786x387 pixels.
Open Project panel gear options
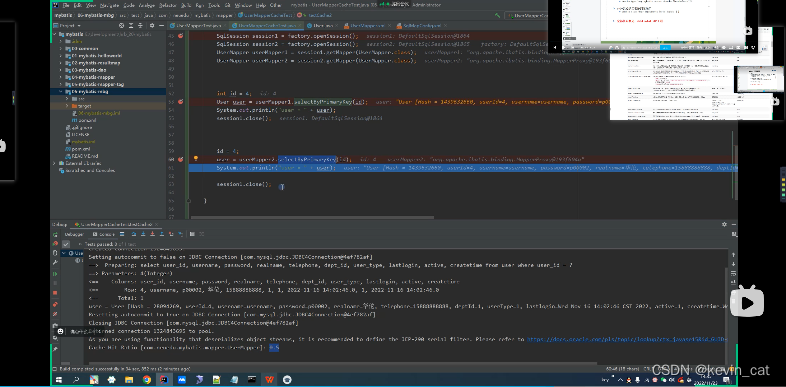pyautogui.click(x=152, y=25)
